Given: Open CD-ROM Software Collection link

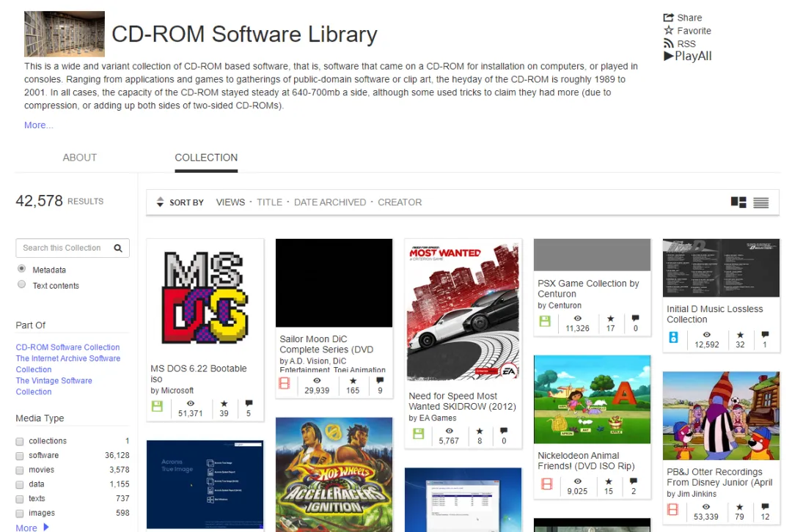Looking at the screenshot, I should pos(67,347).
